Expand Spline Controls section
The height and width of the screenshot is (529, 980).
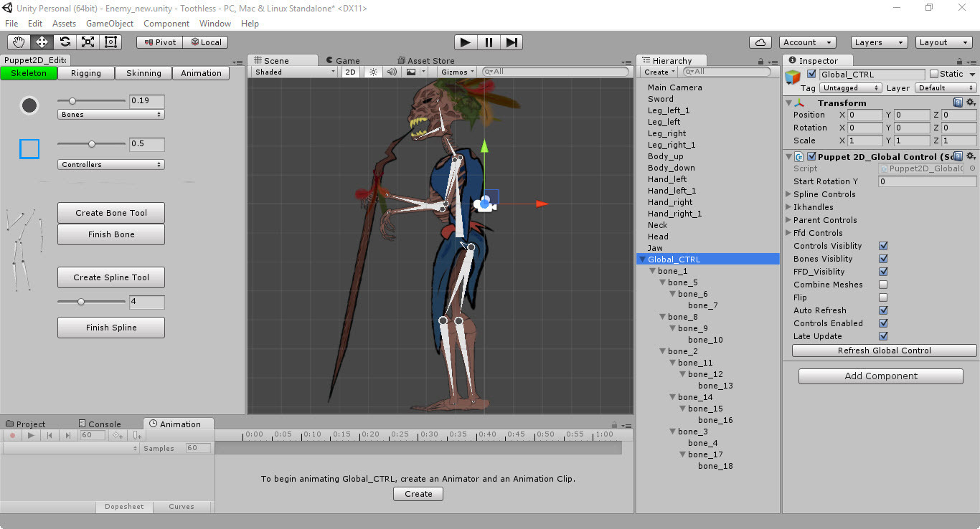(788, 194)
